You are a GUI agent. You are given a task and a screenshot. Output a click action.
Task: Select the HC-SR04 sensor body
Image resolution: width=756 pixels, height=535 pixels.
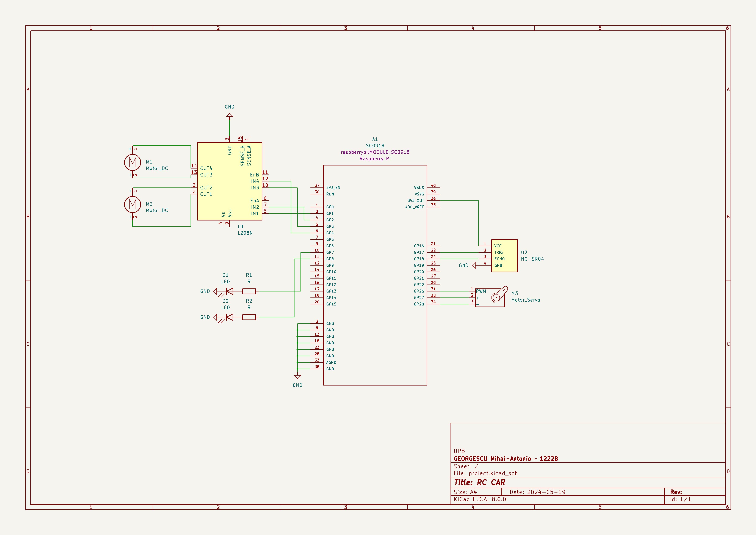click(504, 256)
